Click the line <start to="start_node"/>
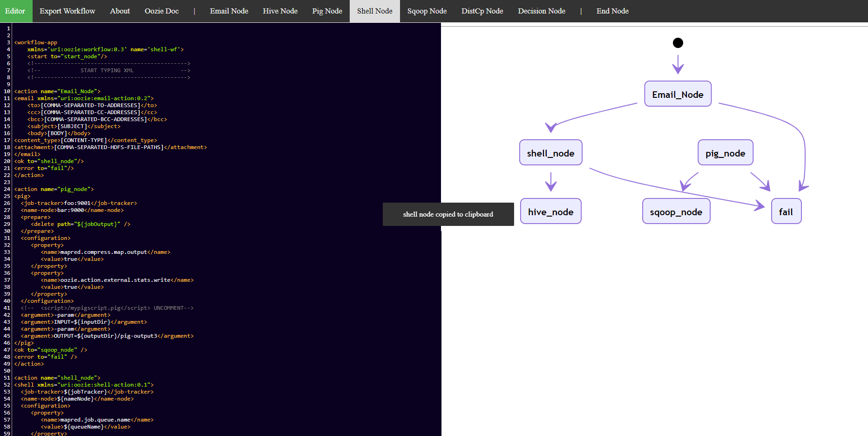 (x=67, y=56)
